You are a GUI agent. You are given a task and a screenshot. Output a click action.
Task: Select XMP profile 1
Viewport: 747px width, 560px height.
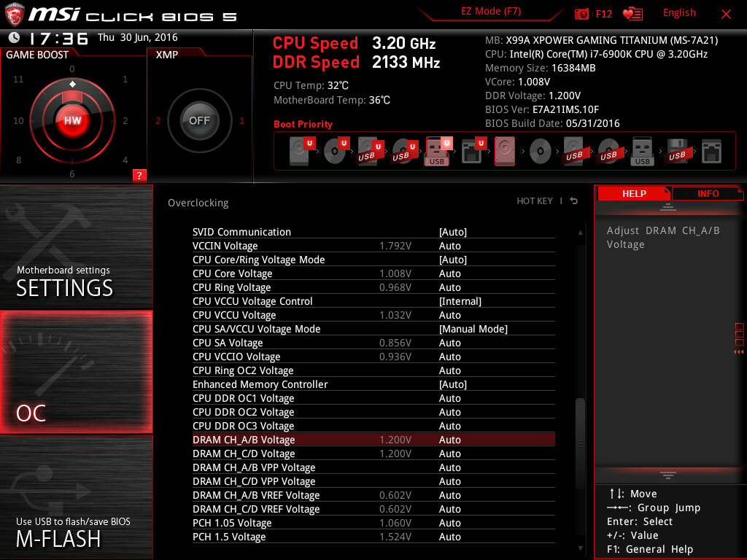[x=241, y=121]
